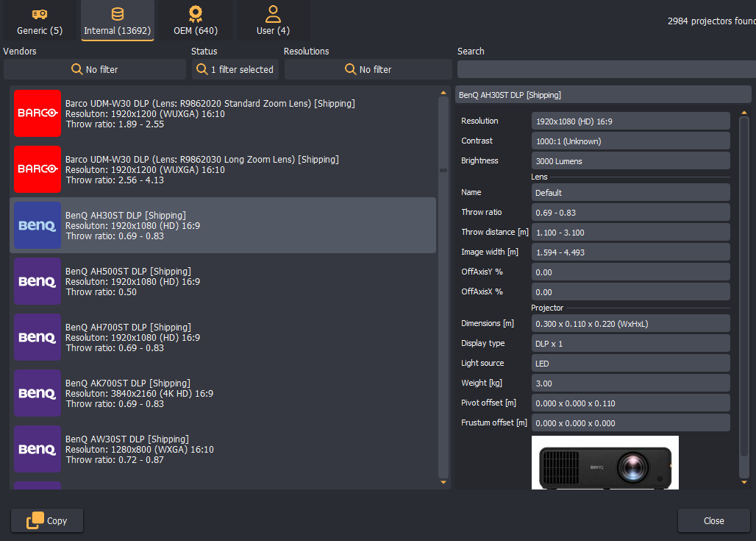The height and width of the screenshot is (541, 756).
Task: Open the Status filter dropdown
Action: (x=235, y=69)
